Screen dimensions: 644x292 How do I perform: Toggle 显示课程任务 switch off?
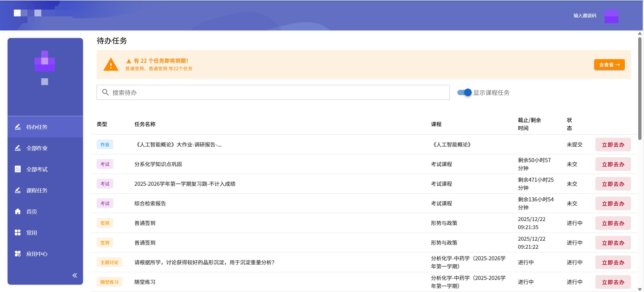click(x=464, y=92)
